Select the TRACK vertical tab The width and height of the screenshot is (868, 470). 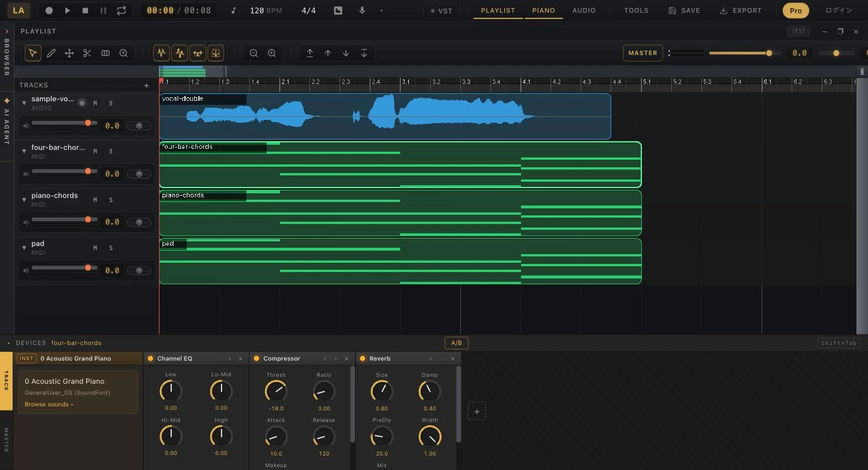coord(6,381)
